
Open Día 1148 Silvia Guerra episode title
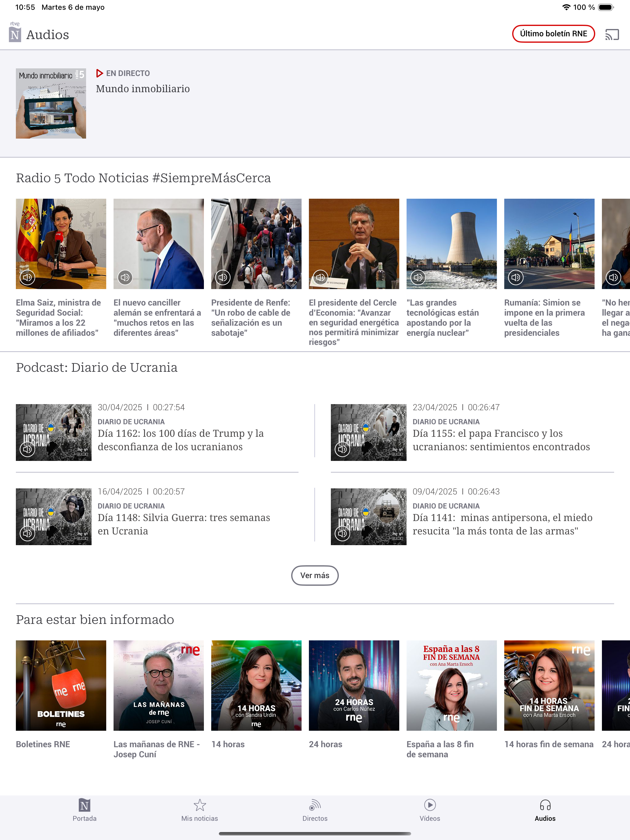(184, 524)
